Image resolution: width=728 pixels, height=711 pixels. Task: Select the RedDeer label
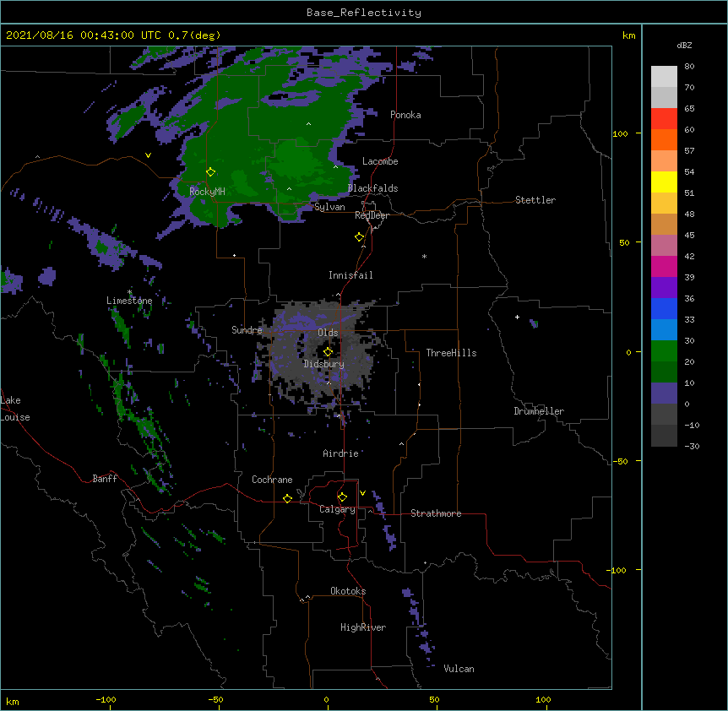[x=372, y=215]
